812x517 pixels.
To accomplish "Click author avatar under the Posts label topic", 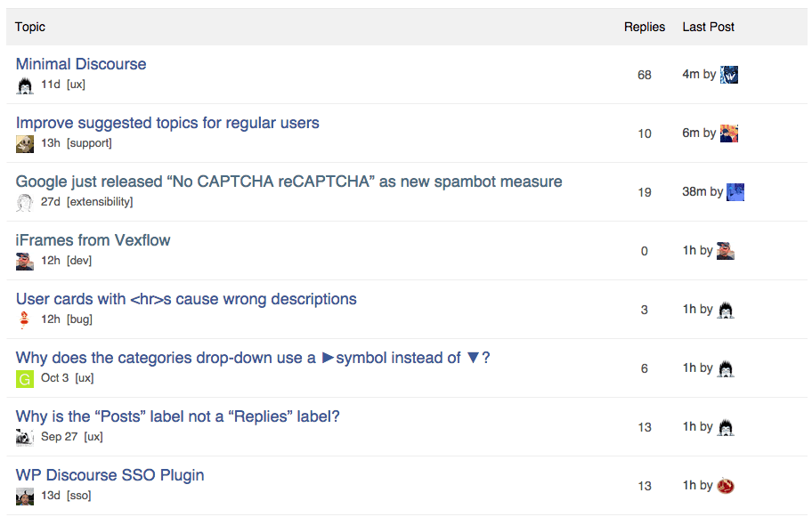I will tap(25, 437).
